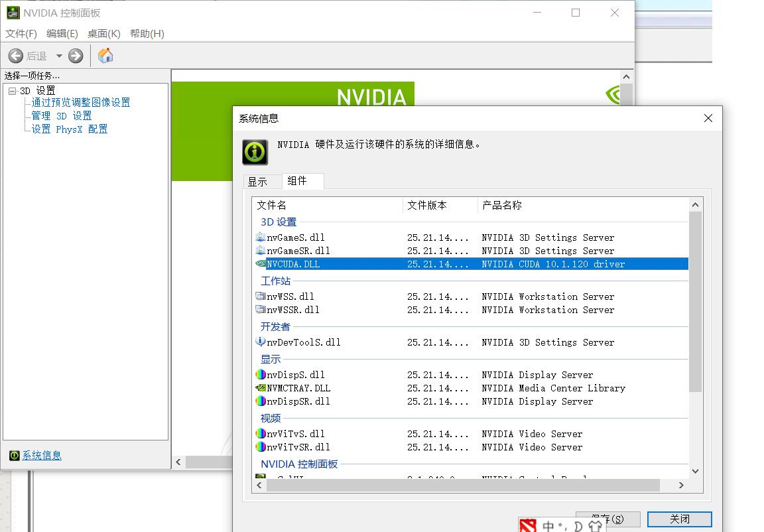Open the 文件(F) menu
Screen dimensions: 764x532
(21, 34)
